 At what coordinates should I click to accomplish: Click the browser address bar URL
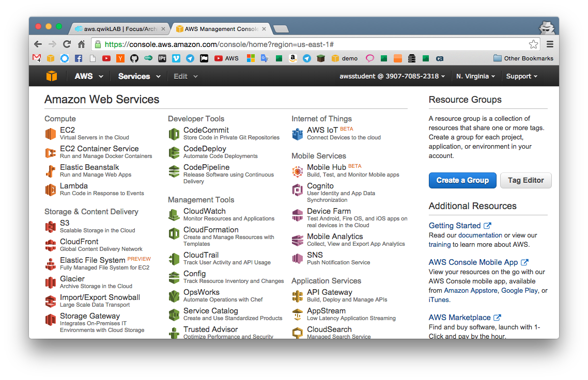click(x=219, y=44)
